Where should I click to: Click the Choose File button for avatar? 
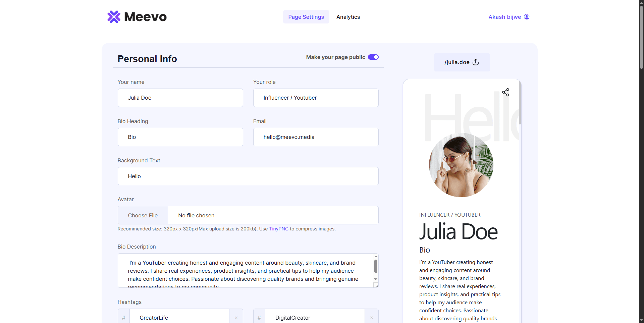[x=143, y=215]
